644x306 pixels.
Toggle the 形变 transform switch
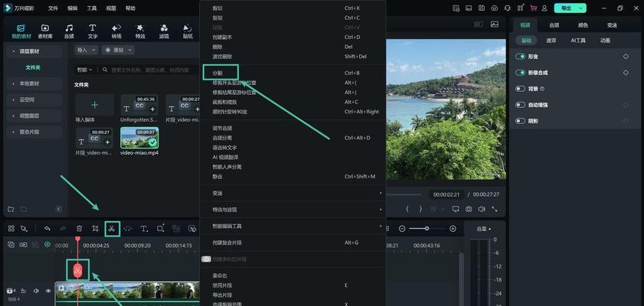521,57
